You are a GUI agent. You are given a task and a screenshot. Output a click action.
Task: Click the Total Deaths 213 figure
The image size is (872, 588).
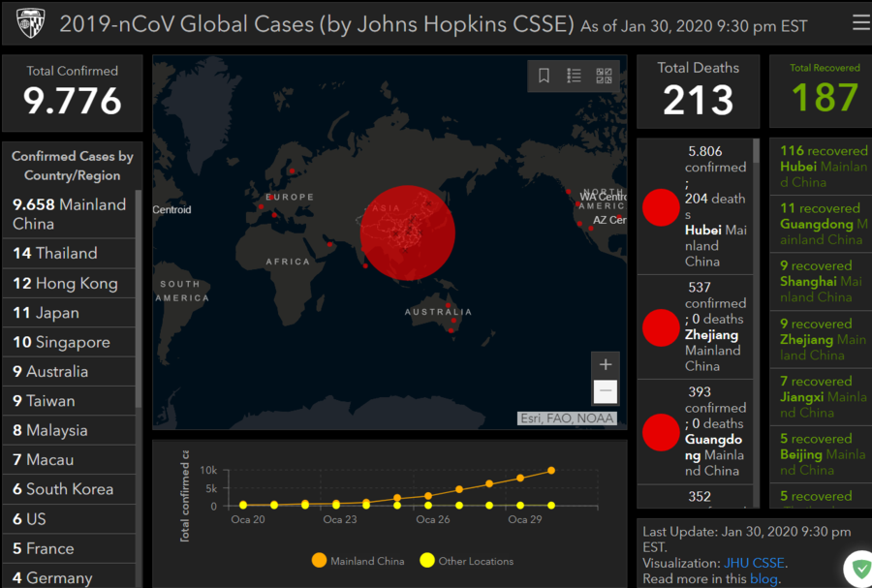[x=699, y=101]
